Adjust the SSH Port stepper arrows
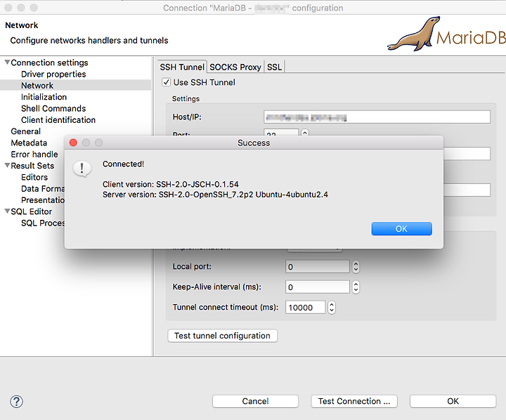506x420 pixels. tap(305, 132)
